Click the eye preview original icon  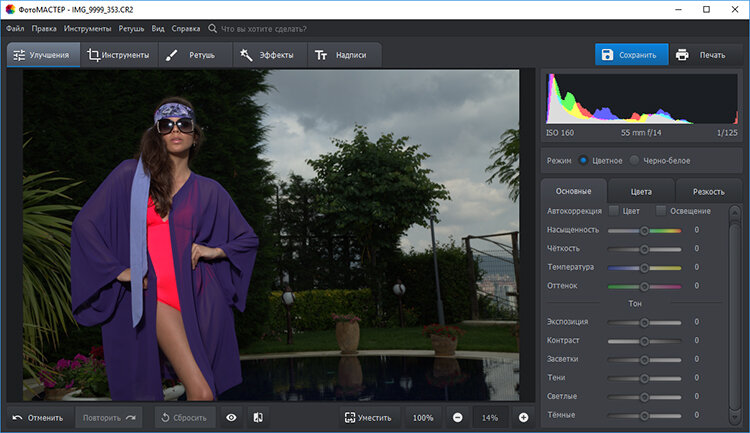pyautogui.click(x=231, y=417)
